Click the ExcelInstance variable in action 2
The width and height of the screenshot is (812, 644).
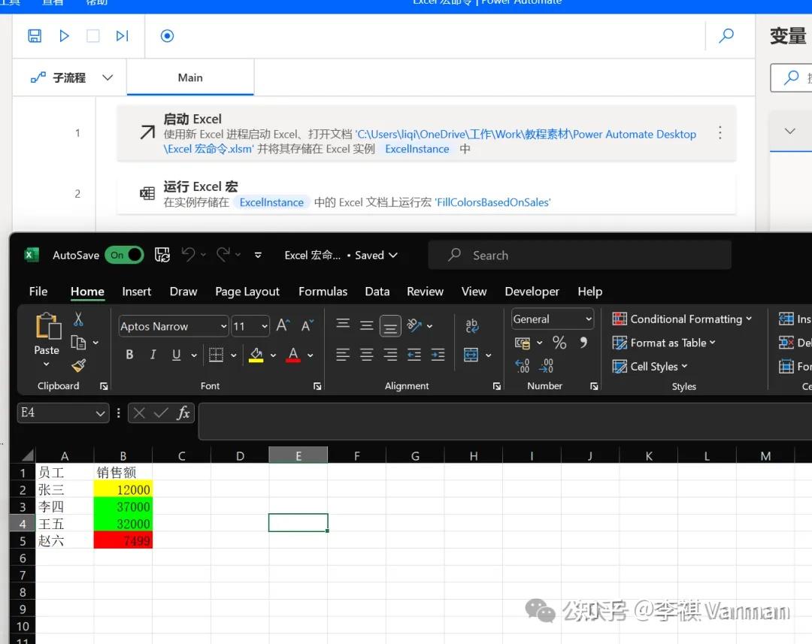point(271,202)
